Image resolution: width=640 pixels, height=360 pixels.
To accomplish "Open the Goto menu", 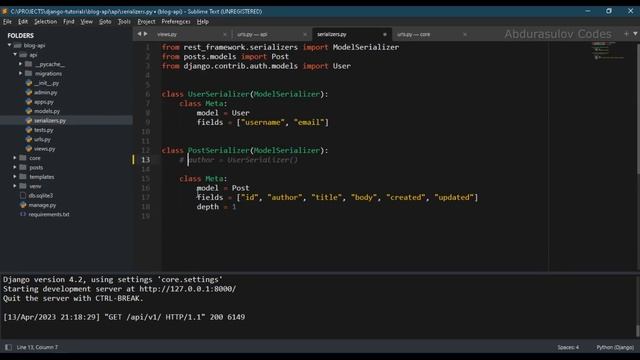I will pyautogui.click(x=105, y=22).
